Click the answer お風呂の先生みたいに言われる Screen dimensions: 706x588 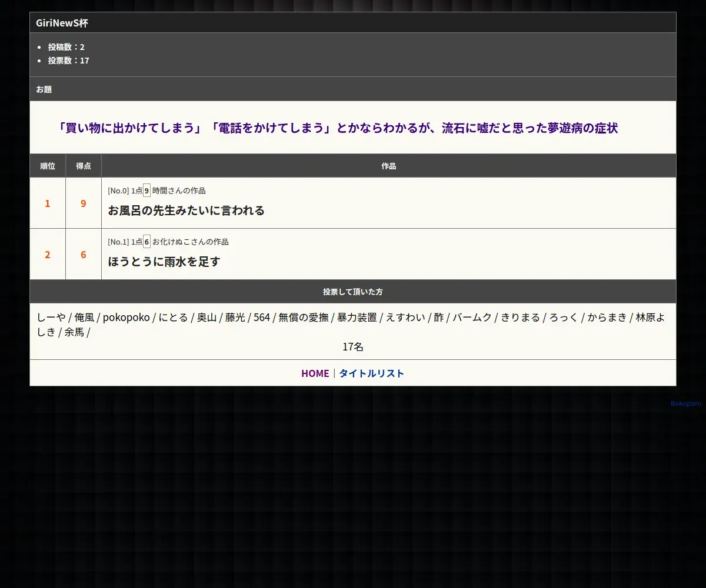(186, 211)
